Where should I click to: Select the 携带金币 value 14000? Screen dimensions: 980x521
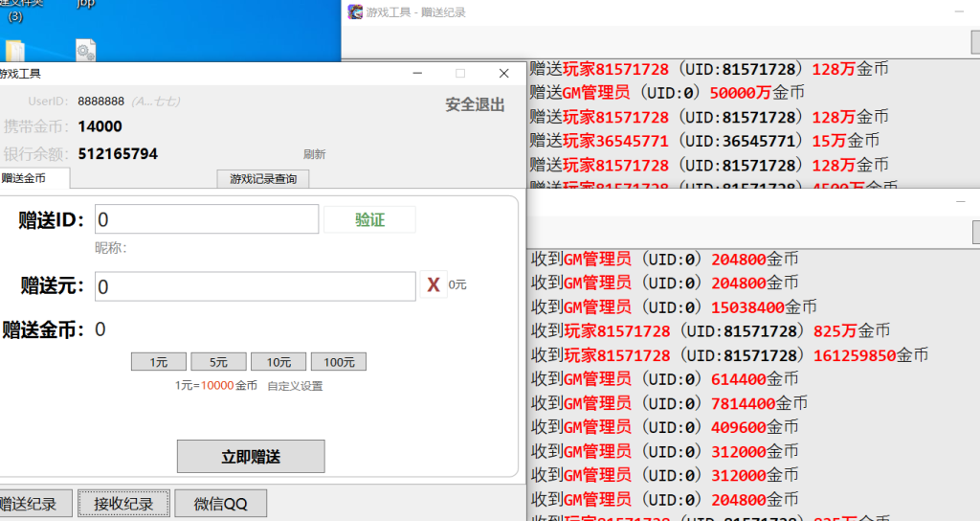click(x=100, y=126)
